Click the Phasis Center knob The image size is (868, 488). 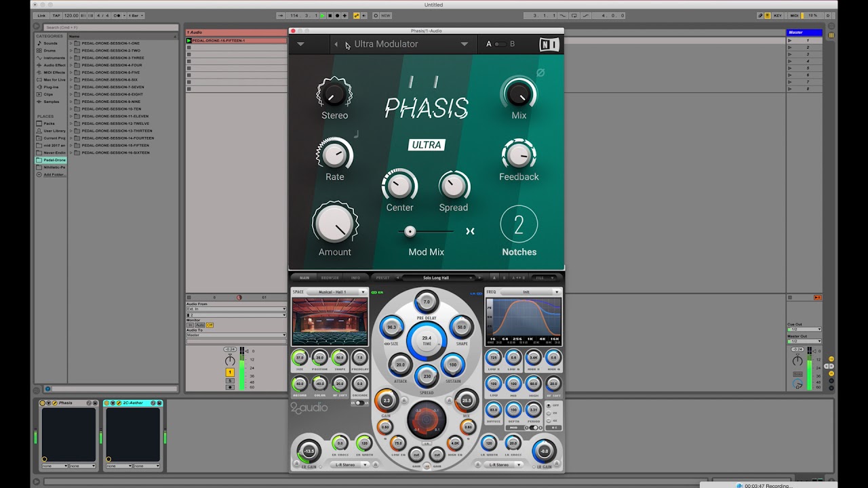pyautogui.click(x=399, y=186)
